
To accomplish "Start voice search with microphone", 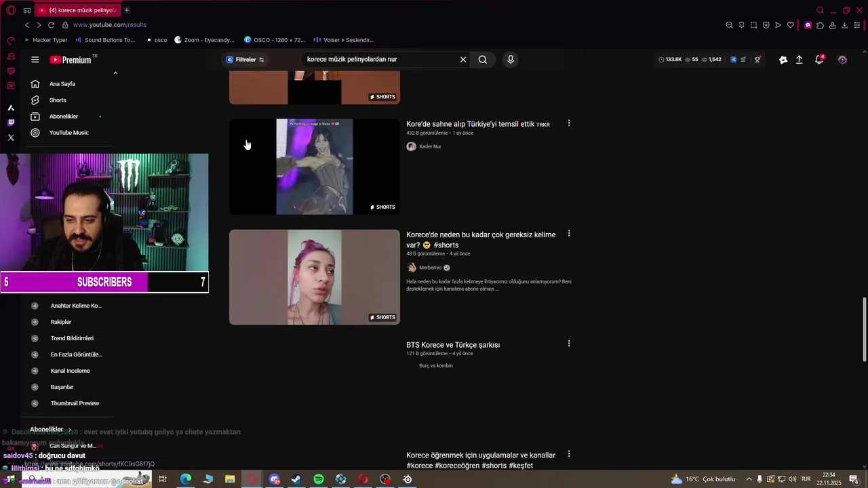I will [x=511, y=60].
